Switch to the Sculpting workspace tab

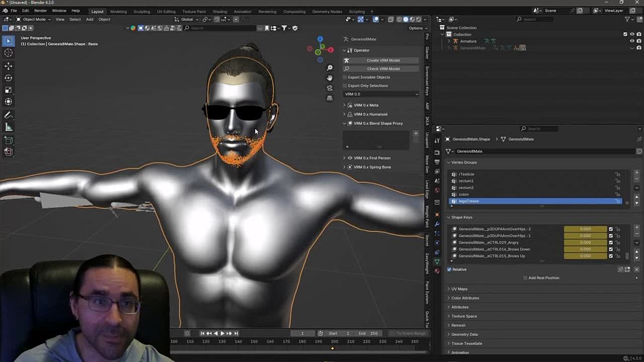tap(141, 11)
